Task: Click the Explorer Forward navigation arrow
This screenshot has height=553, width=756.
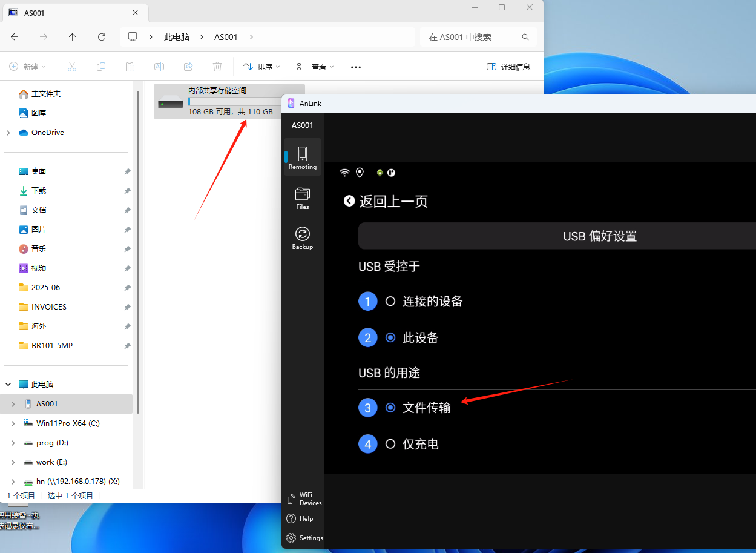Action: [x=44, y=37]
